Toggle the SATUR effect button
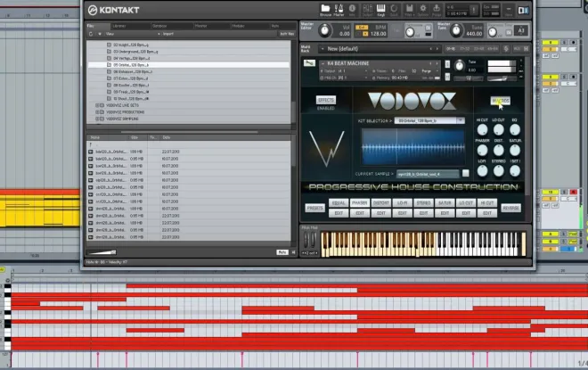This screenshot has height=370, width=588. tap(445, 203)
